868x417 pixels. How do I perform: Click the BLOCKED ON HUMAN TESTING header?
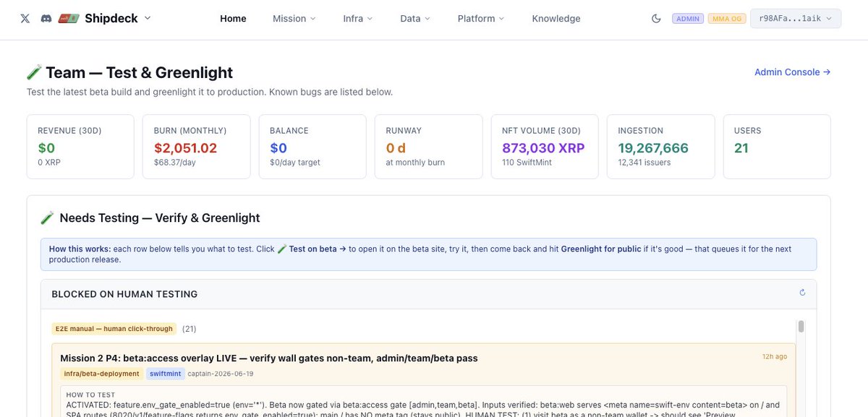click(124, 294)
